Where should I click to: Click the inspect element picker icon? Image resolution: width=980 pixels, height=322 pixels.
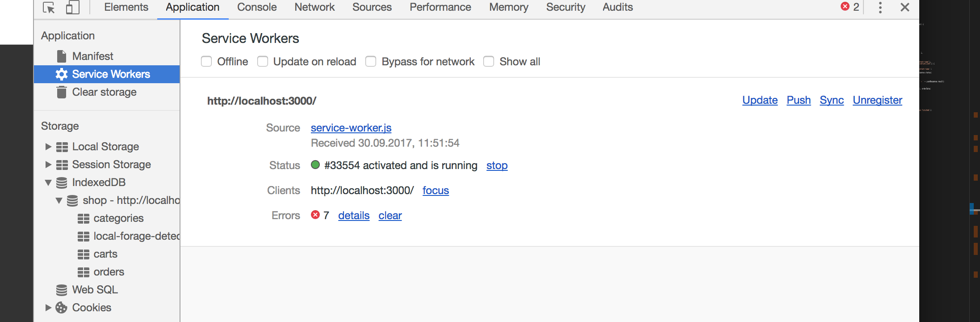click(x=49, y=8)
